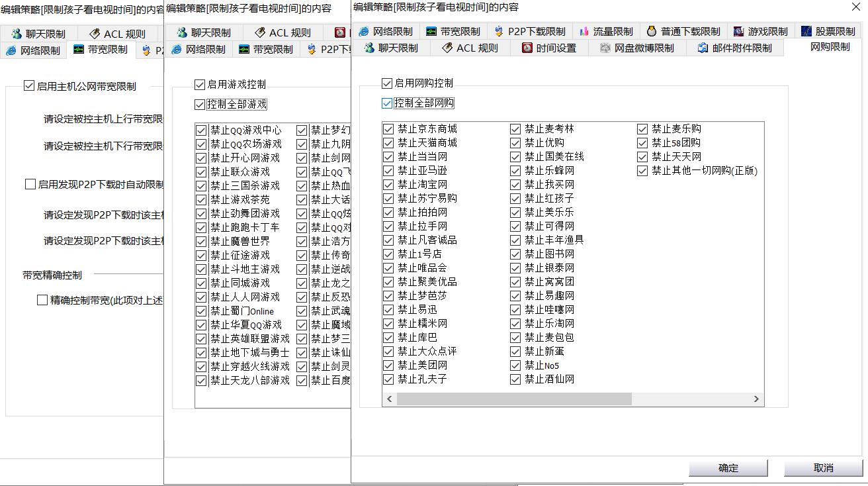Click shopping list scrollbar right arrow
This screenshot has height=486, width=868.
[756, 399]
